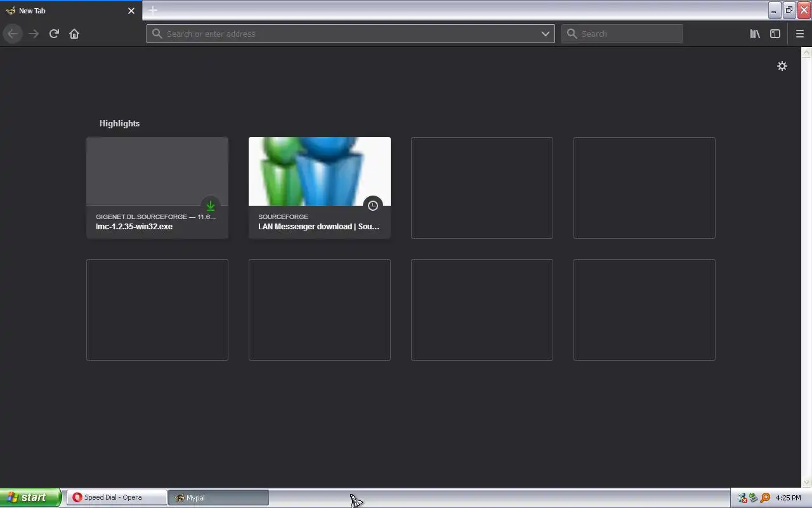Click the address bar magnifier icon
Viewport: 812px width, 508px height.
pyautogui.click(x=157, y=34)
